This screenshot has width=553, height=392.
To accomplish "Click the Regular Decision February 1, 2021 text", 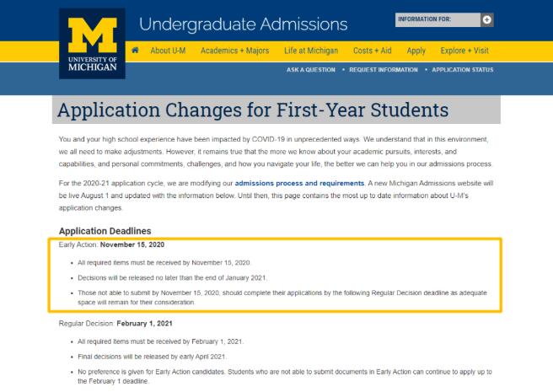I will pos(115,324).
